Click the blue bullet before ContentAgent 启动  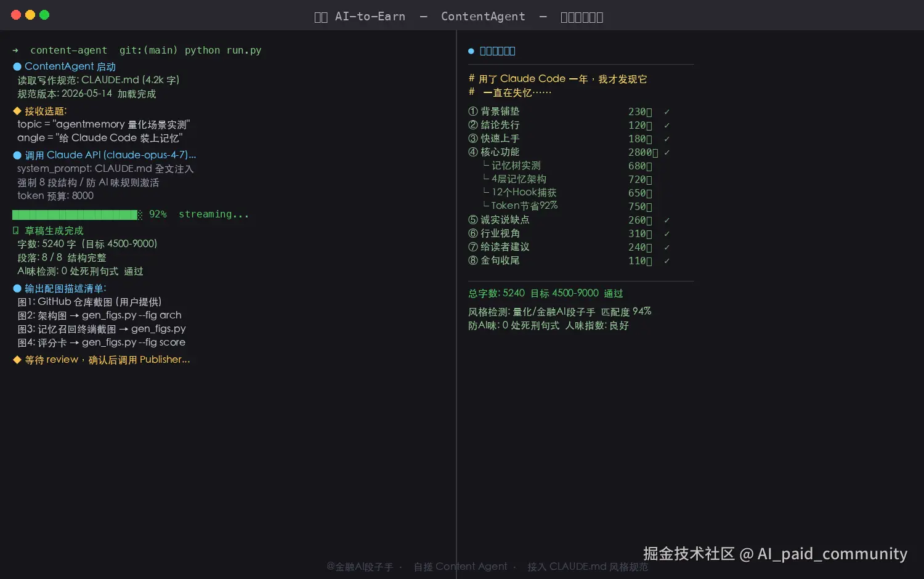[x=17, y=67]
